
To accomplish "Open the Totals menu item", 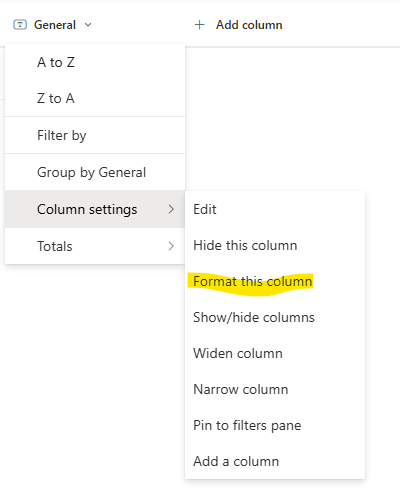I will (95, 246).
